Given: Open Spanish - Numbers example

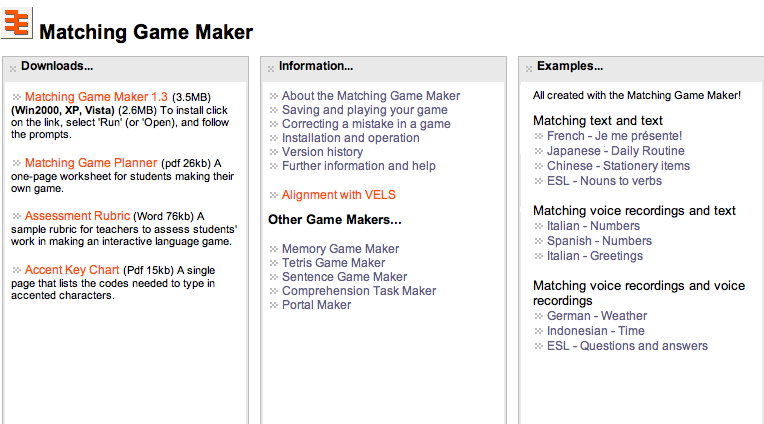Looking at the screenshot, I should (x=599, y=241).
